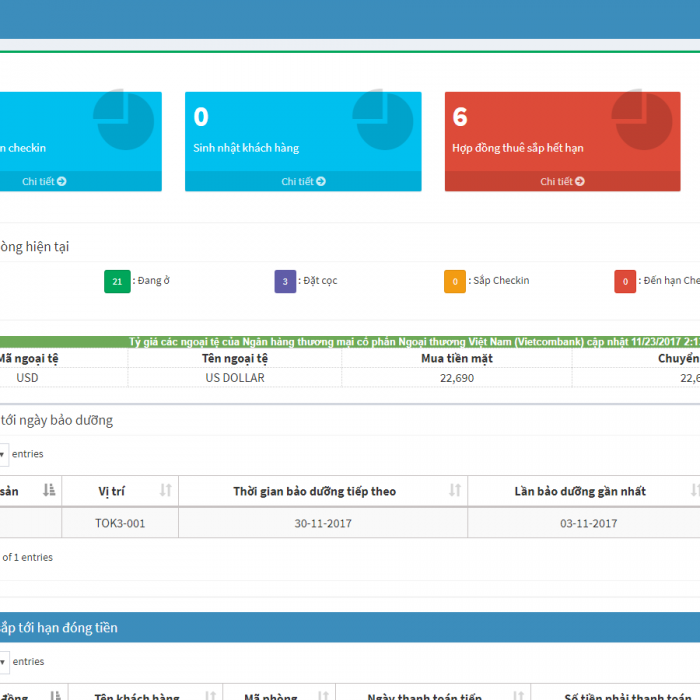The image size is (700, 700).
Task: Click pie chart icon on red contract expiry card
Action: point(641,120)
